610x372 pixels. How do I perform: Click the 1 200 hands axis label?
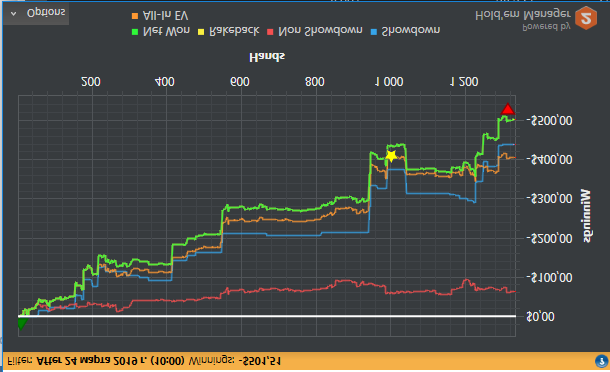464,82
